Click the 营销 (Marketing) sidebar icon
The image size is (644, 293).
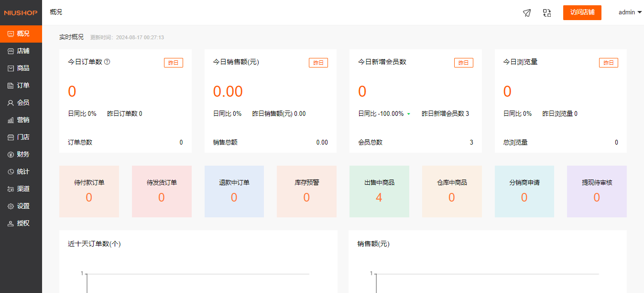[21, 120]
